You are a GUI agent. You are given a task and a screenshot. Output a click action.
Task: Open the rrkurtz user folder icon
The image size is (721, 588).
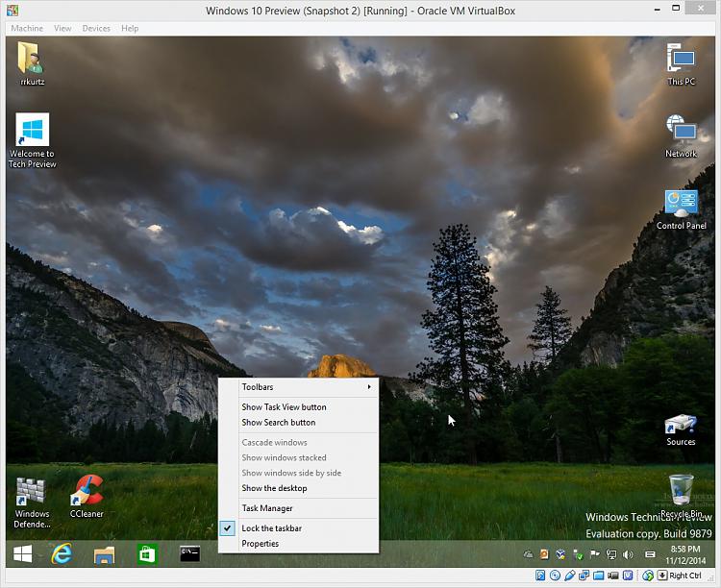(x=32, y=63)
